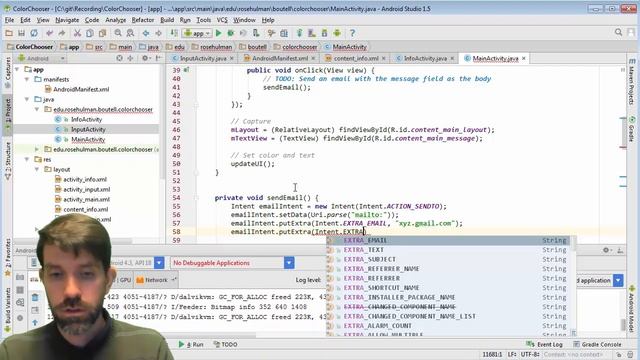Screen dimensions: 640x360
Task: Click the Help question mark icon
Action: (352, 33)
